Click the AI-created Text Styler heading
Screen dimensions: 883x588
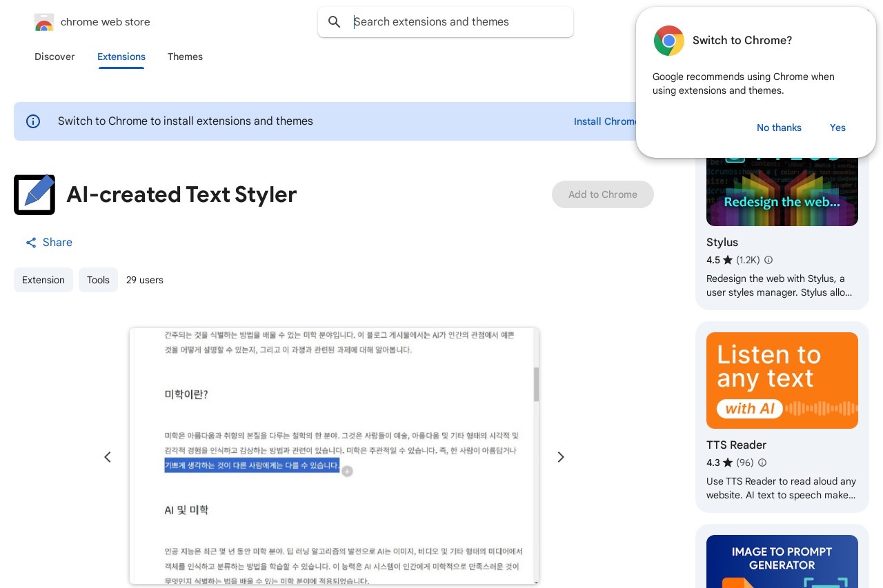pos(181,194)
